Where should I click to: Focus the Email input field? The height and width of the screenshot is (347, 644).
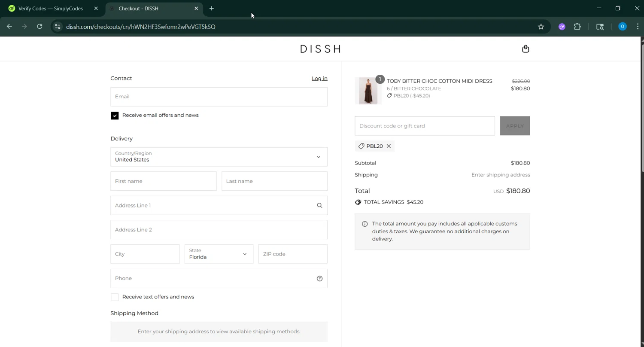219,97
